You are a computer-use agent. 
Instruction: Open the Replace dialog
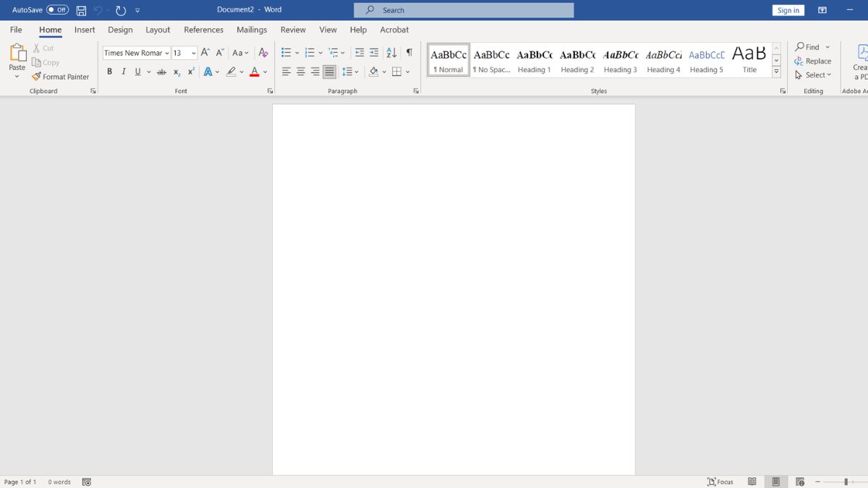[x=813, y=61]
